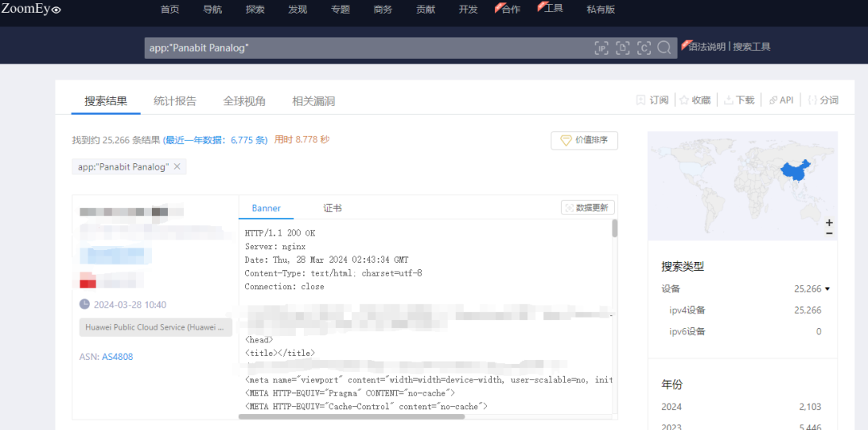Open the 专题 menu
The height and width of the screenshot is (430, 868).
(x=341, y=10)
